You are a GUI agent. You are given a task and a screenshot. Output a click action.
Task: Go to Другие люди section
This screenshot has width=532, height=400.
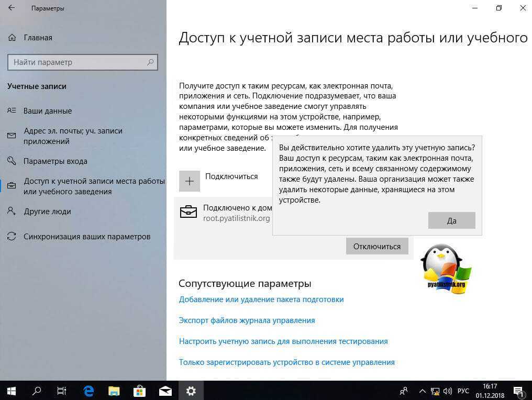47,212
